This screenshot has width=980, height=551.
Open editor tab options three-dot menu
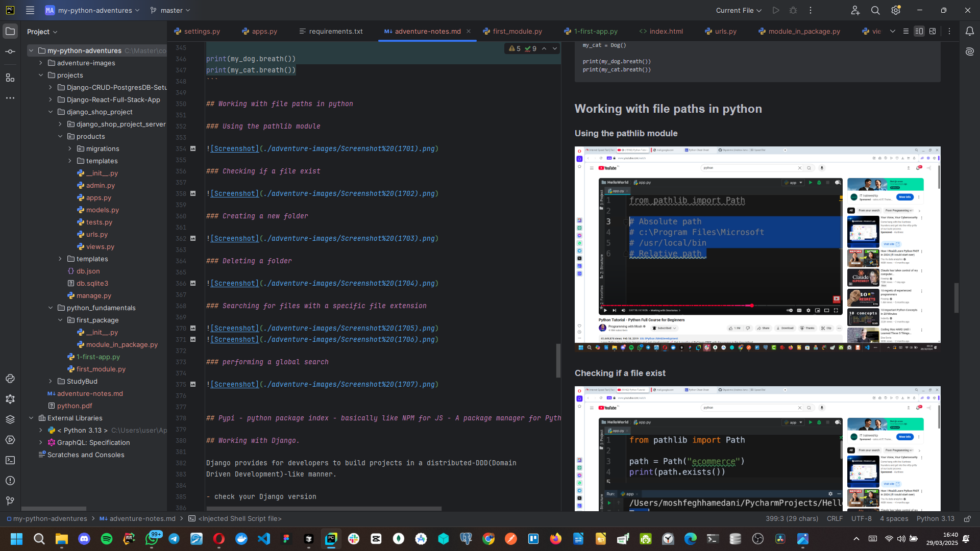[x=949, y=31]
